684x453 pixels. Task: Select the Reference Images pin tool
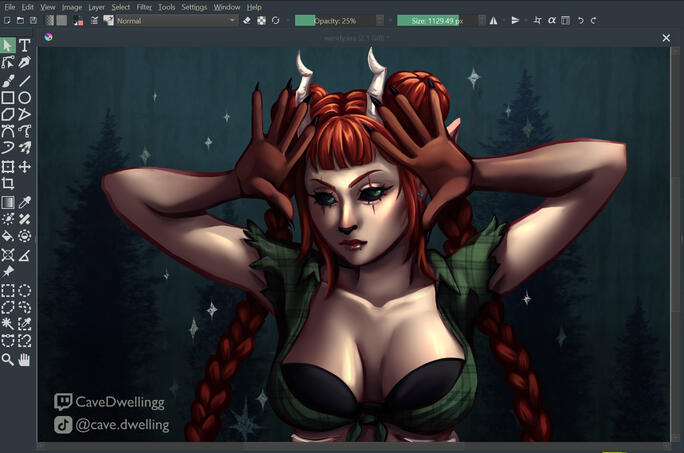pos(7,272)
